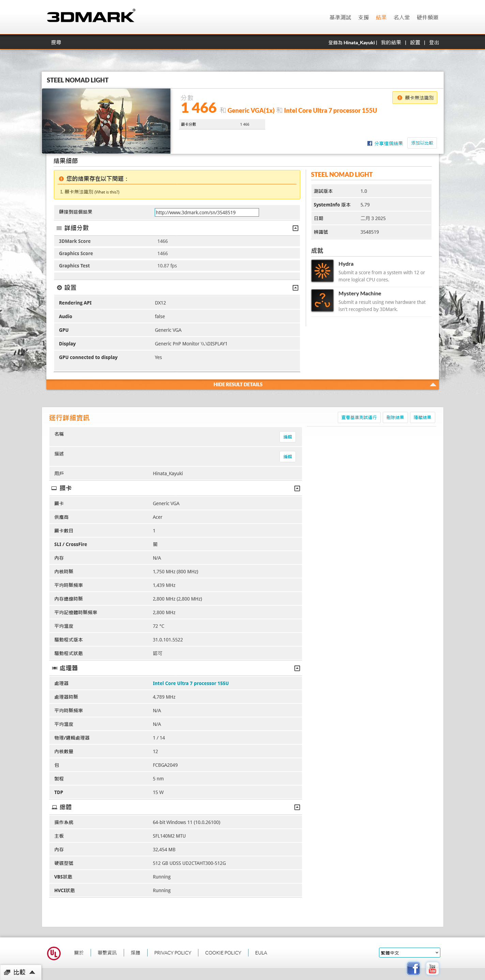Click the Mystery Machine achievement title
Viewport: 485px width, 980px height.
pos(360,294)
